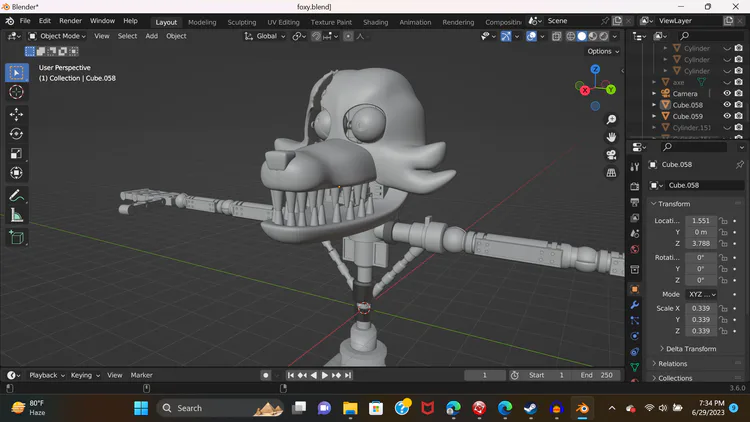750x422 pixels.
Task: Click the outliner search field
Action: pyautogui.click(x=710, y=36)
